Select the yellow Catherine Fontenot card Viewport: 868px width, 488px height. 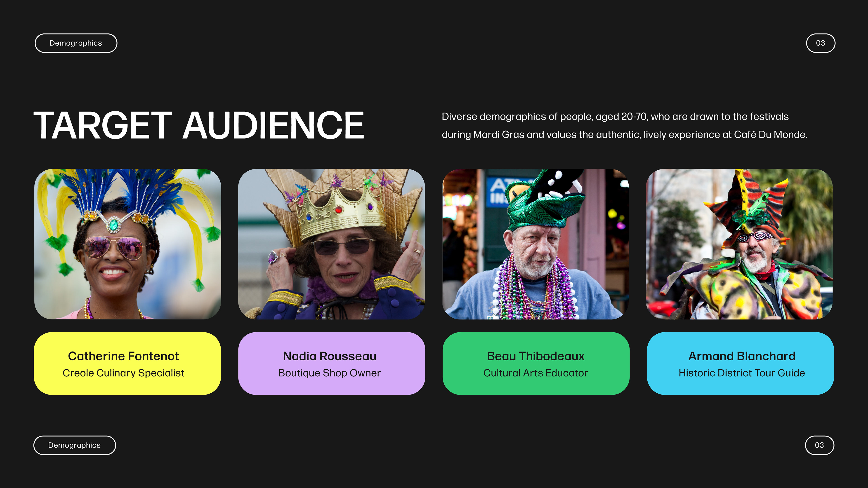pyautogui.click(x=127, y=363)
